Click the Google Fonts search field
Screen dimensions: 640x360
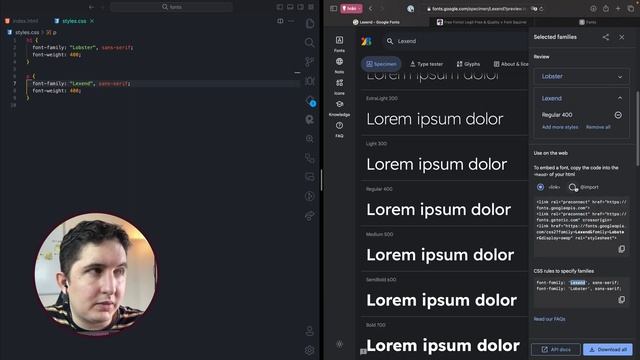(x=455, y=41)
